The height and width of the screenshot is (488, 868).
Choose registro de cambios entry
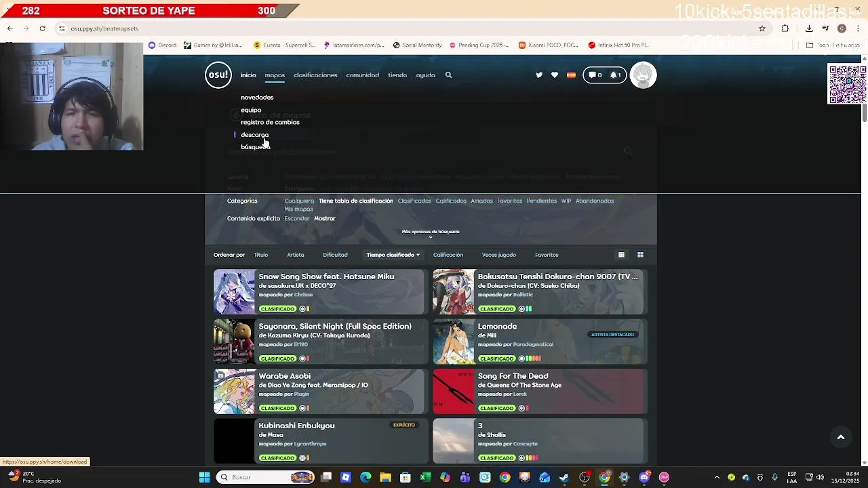[270, 123]
